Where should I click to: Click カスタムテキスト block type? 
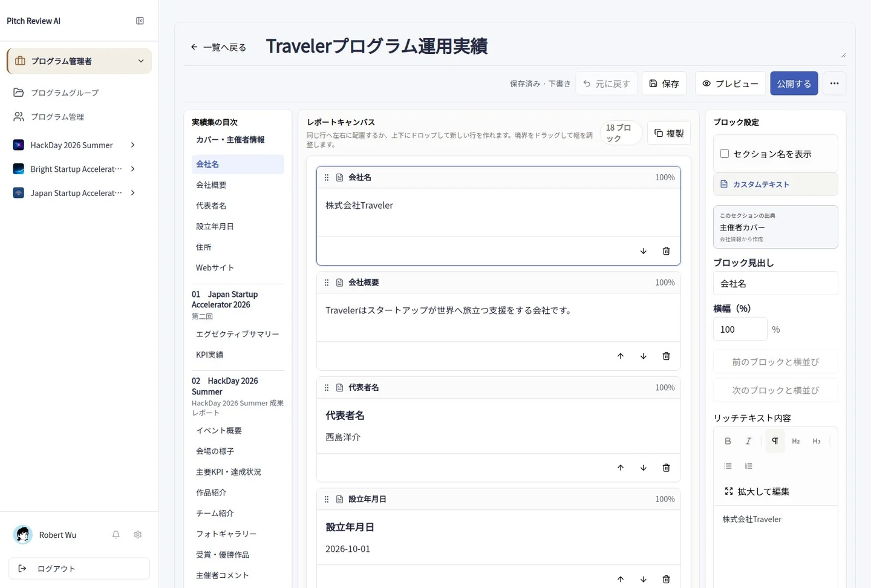point(775,185)
